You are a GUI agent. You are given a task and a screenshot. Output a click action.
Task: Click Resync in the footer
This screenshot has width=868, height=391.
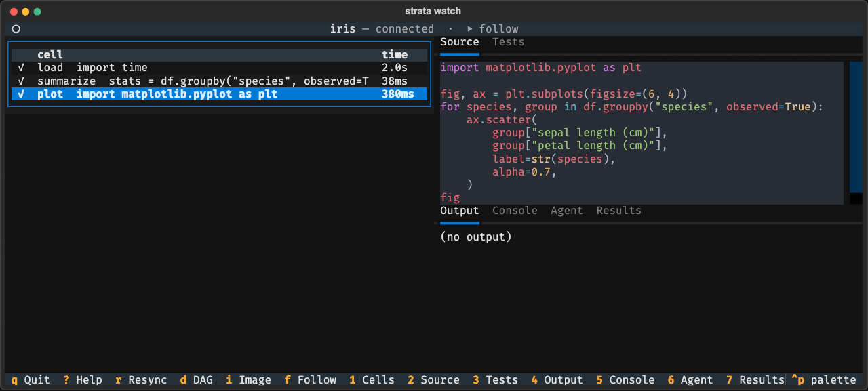(141, 380)
